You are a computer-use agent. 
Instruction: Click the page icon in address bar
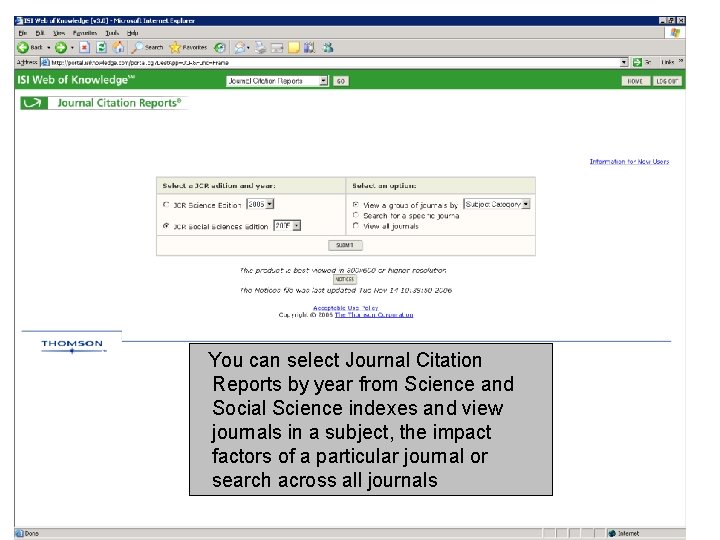(x=45, y=62)
